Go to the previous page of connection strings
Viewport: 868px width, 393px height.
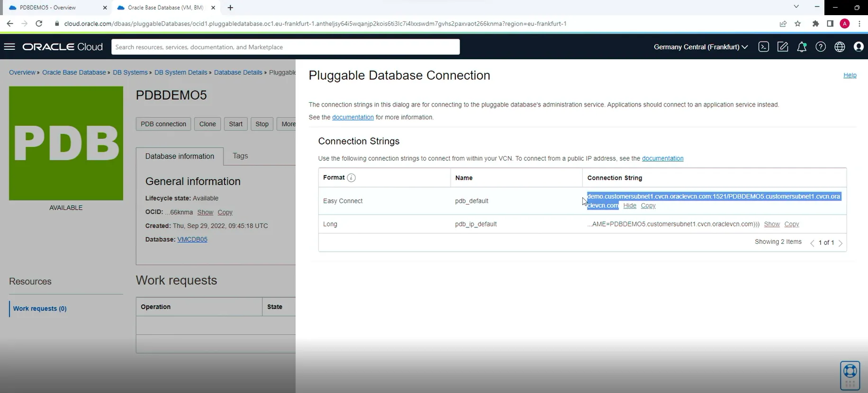812,243
